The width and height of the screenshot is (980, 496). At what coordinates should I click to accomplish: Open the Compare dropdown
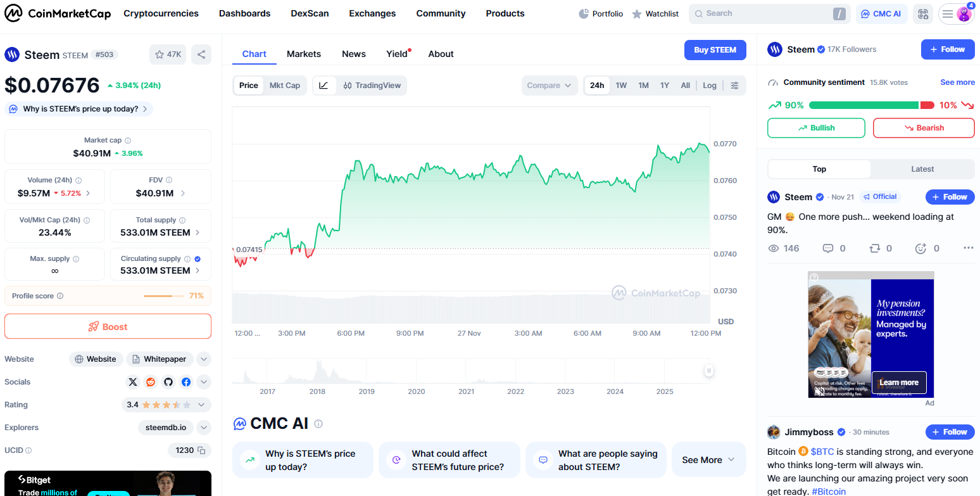pyautogui.click(x=550, y=86)
